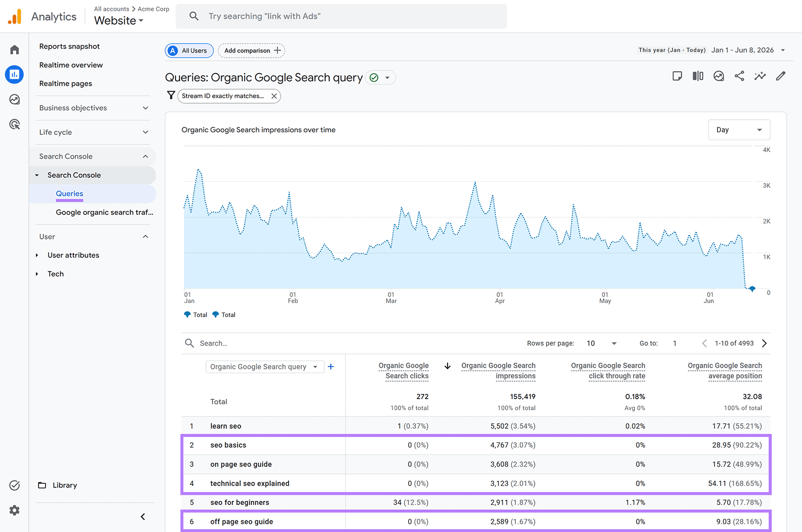Click 'seo for beginners' query row

pyautogui.click(x=476, y=502)
